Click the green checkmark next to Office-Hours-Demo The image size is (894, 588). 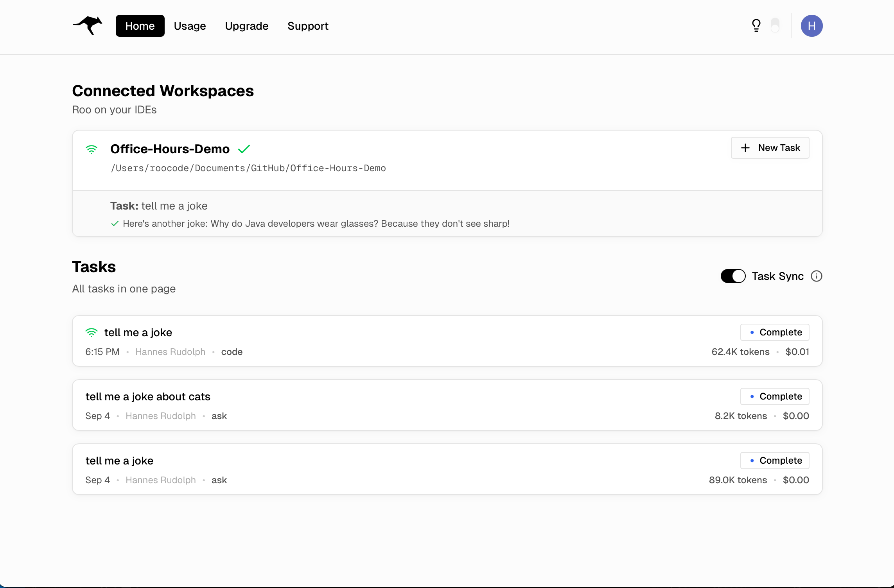click(x=245, y=149)
